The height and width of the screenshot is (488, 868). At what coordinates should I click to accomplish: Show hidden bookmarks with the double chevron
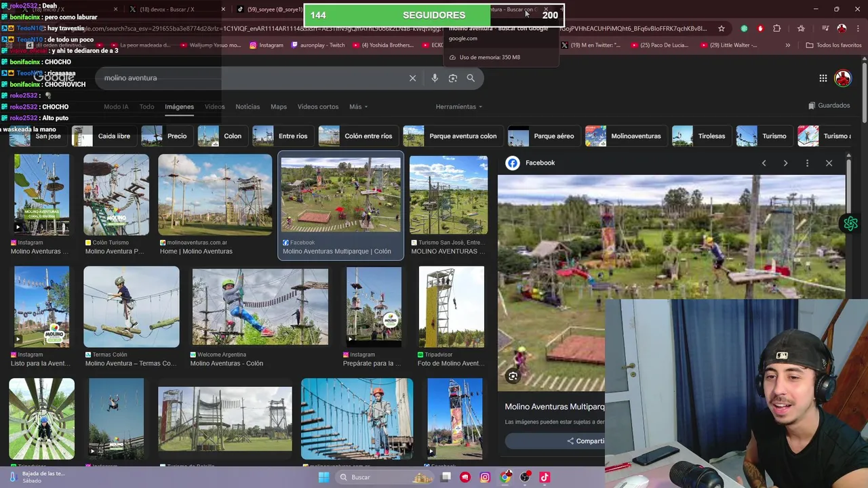click(x=787, y=45)
